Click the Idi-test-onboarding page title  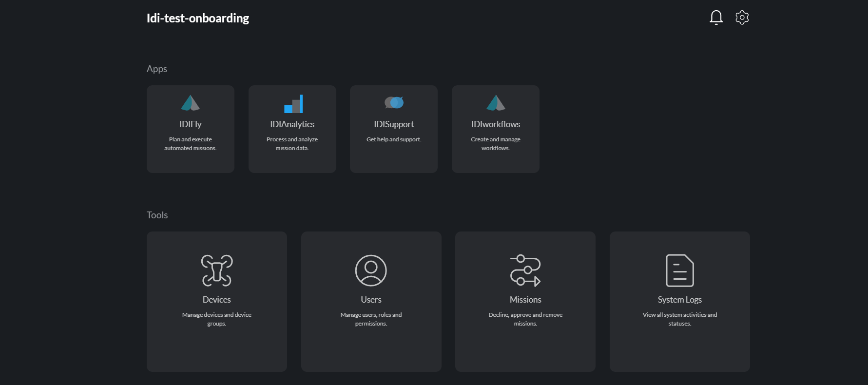pyautogui.click(x=198, y=18)
